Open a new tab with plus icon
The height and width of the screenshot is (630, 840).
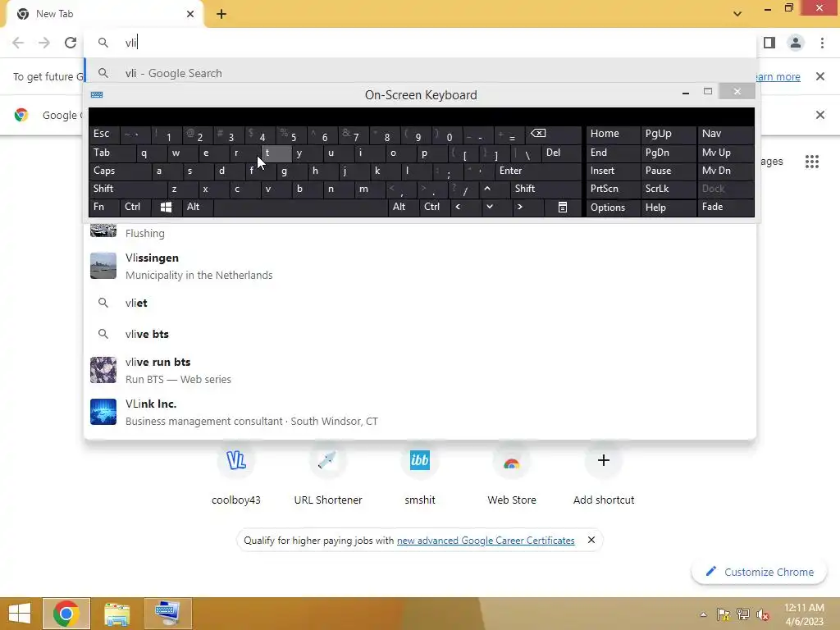pyautogui.click(x=221, y=14)
